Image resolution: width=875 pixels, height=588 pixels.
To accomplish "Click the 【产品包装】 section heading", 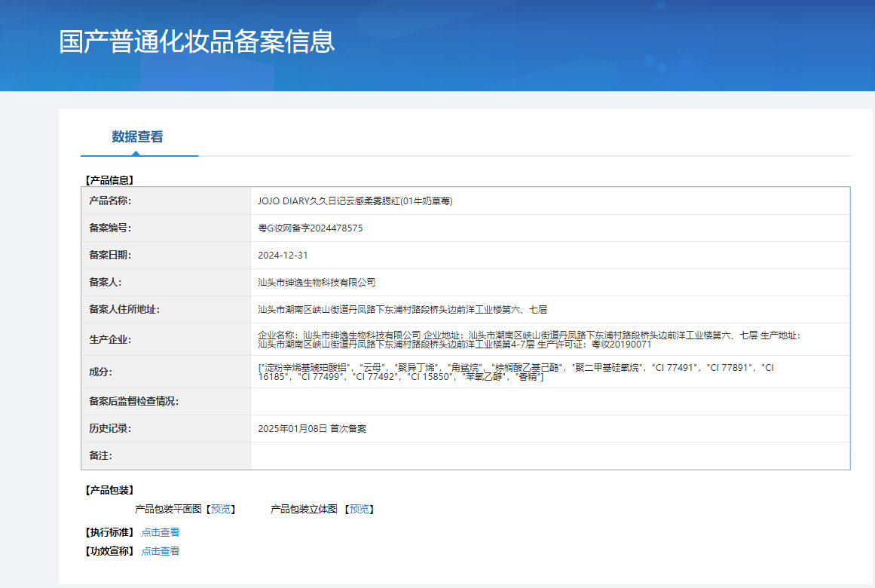I will (x=109, y=490).
